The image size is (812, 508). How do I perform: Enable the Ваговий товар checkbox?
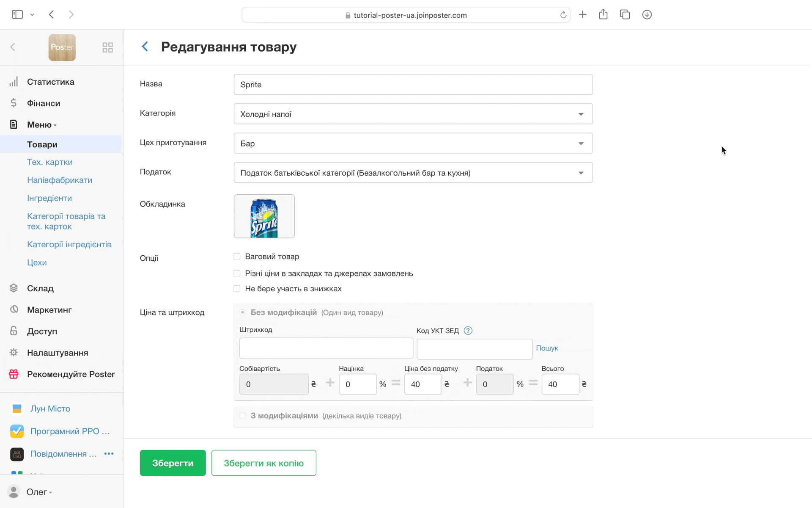237,257
